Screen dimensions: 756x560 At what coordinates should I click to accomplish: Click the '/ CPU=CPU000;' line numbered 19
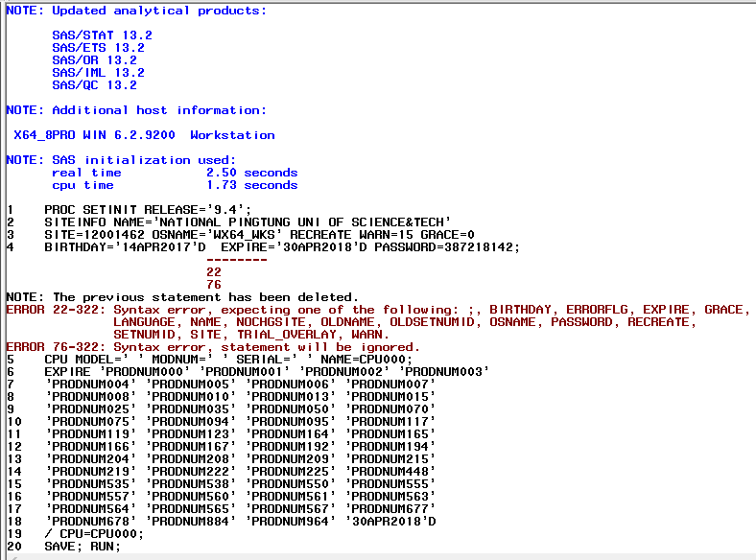75,534
